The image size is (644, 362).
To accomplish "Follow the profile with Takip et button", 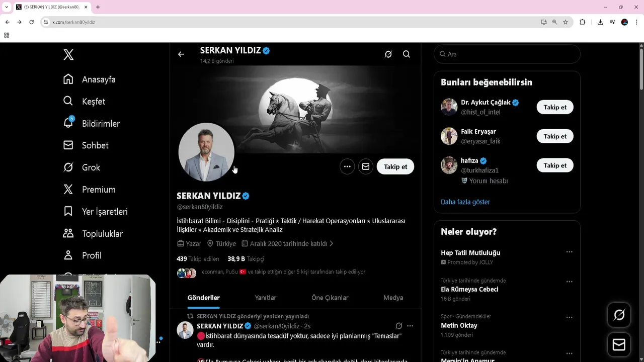I will 395,166.
